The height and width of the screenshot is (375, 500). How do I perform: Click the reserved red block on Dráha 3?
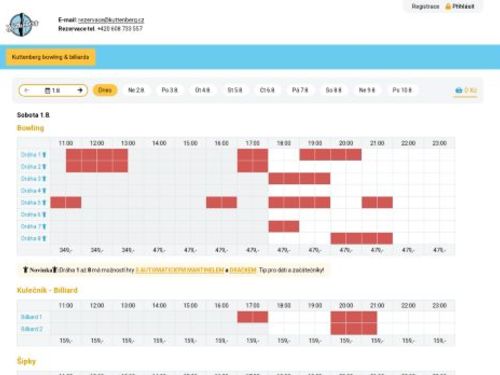point(299,179)
